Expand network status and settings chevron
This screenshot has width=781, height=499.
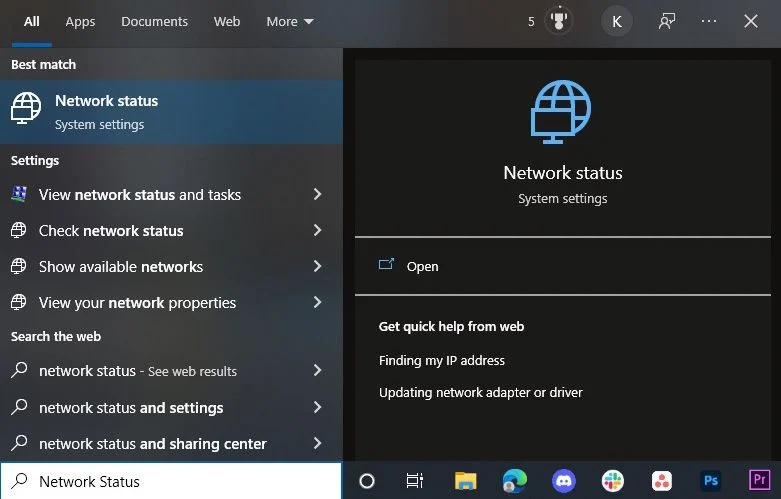tap(317, 407)
